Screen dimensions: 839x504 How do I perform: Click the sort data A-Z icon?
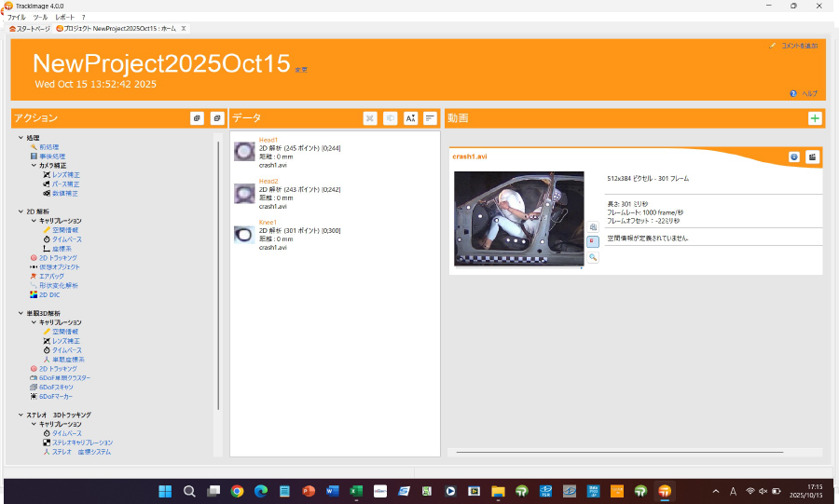coord(410,118)
